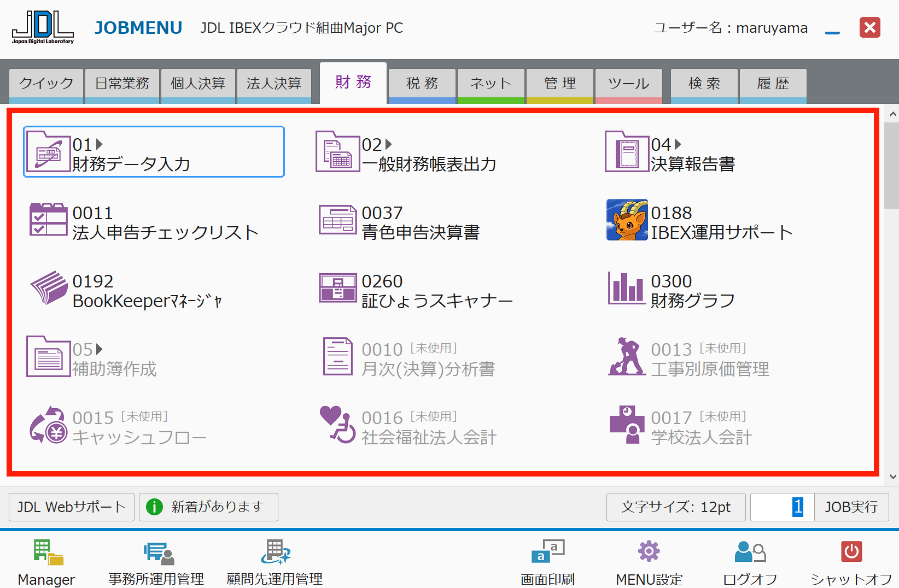Open 01 財務データ入力 folder icon
The width and height of the screenshot is (899, 588).
[x=49, y=151]
